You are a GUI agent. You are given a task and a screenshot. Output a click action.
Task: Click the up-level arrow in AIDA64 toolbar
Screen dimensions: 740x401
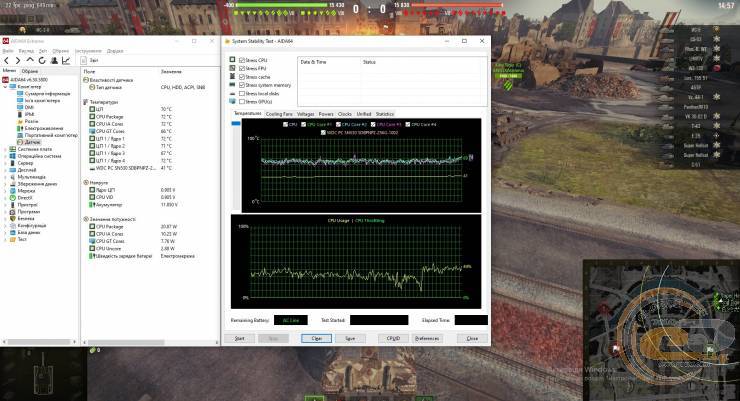click(30, 60)
